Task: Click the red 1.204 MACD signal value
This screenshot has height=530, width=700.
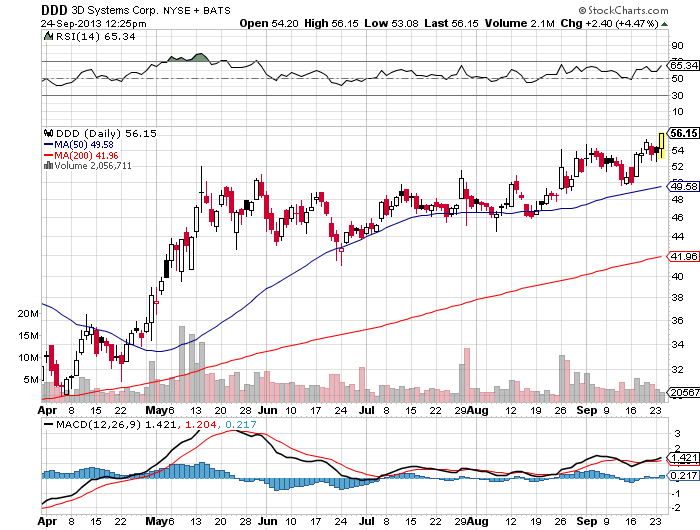Action: coord(200,425)
